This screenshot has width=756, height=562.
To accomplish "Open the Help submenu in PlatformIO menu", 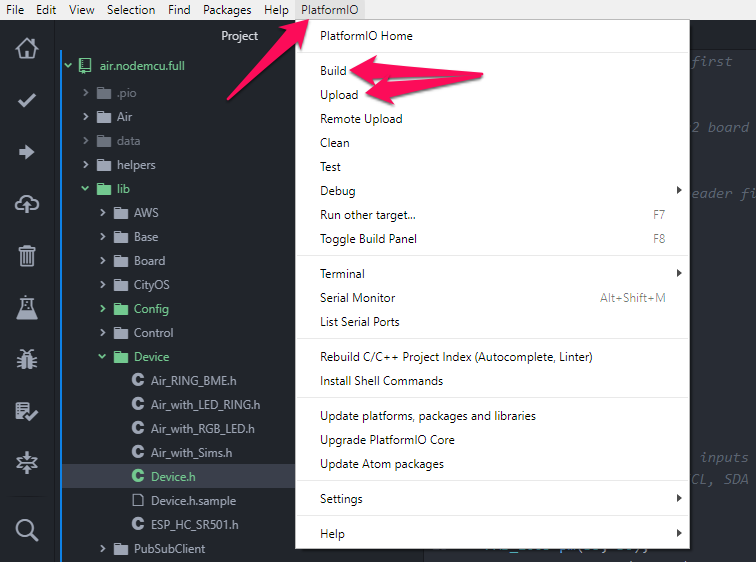I will pos(492,534).
